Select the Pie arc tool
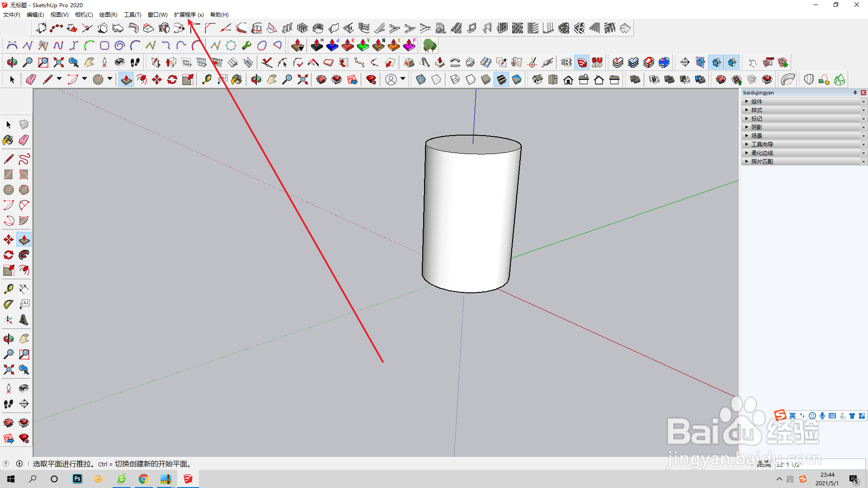The height and width of the screenshot is (488, 868). [24, 221]
